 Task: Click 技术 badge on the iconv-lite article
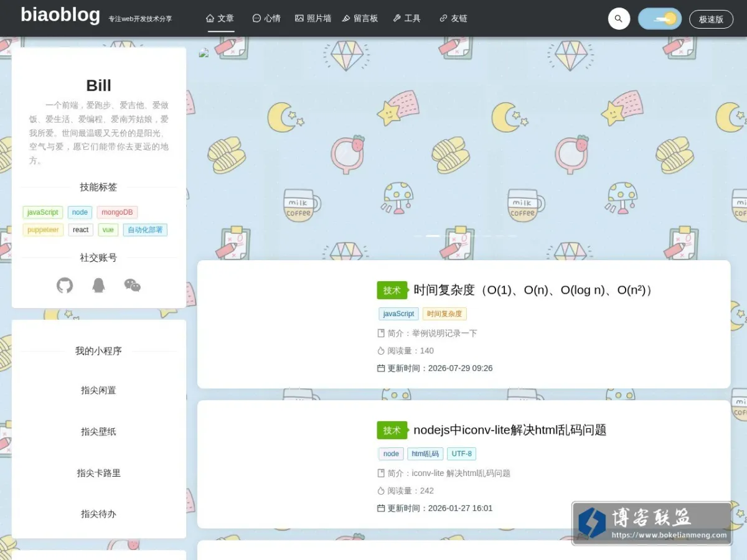[392, 430]
